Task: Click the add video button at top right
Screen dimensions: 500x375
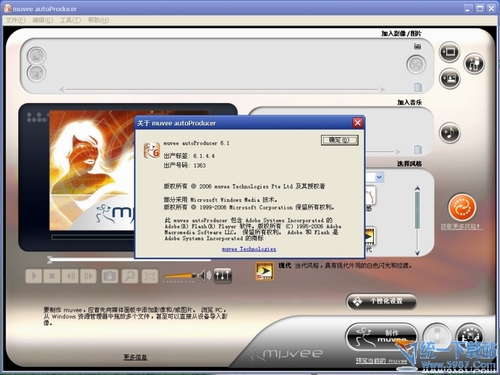Action: [x=449, y=52]
